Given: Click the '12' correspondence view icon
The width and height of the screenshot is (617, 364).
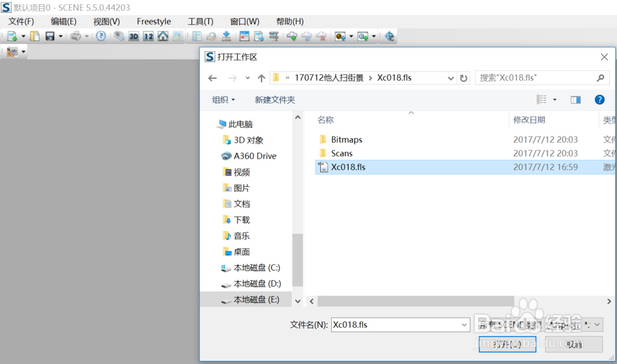Looking at the screenshot, I should coord(148,36).
